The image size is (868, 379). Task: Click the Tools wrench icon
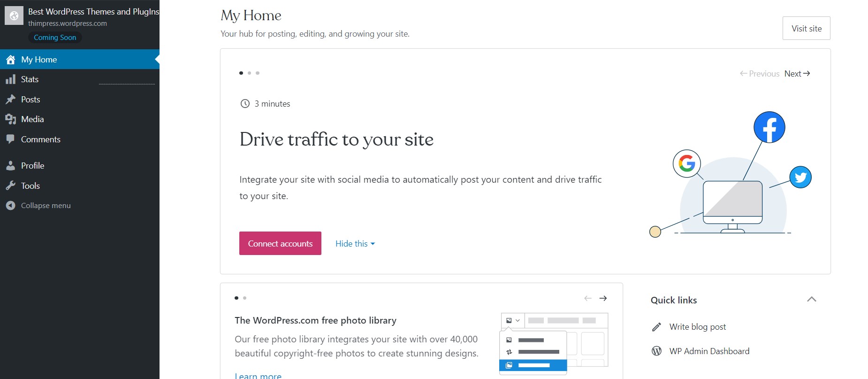tap(10, 186)
